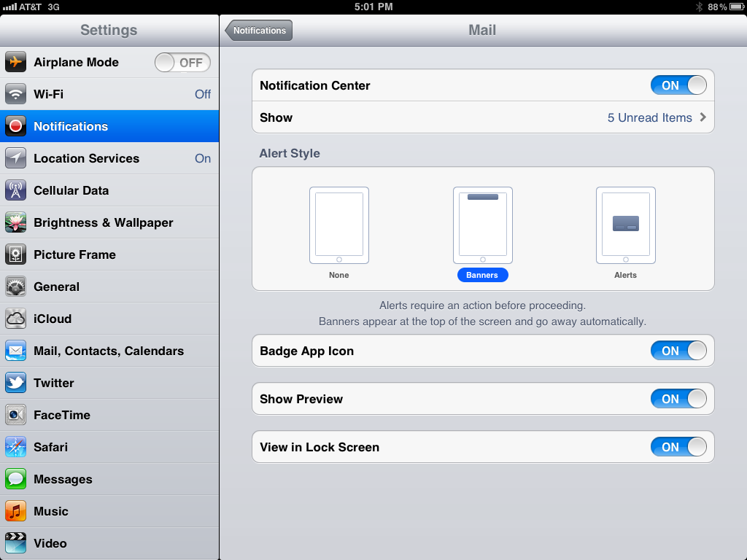
Task: Tap the Mail envelope icon in sidebar
Action: tap(16, 351)
